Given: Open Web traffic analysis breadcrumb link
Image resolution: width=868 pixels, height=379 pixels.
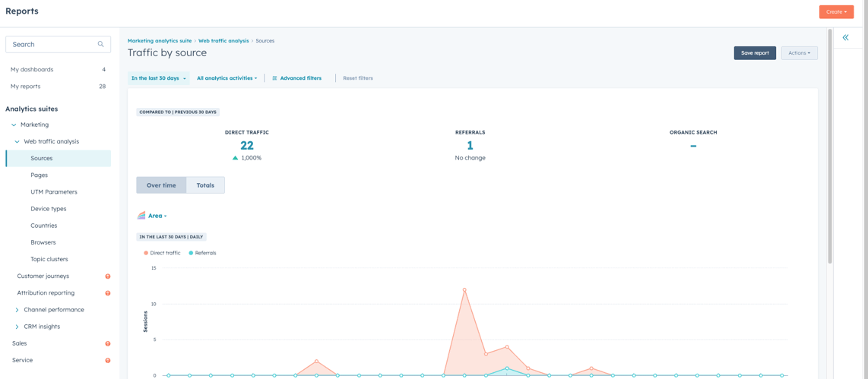Looking at the screenshot, I should pyautogui.click(x=223, y=41).
